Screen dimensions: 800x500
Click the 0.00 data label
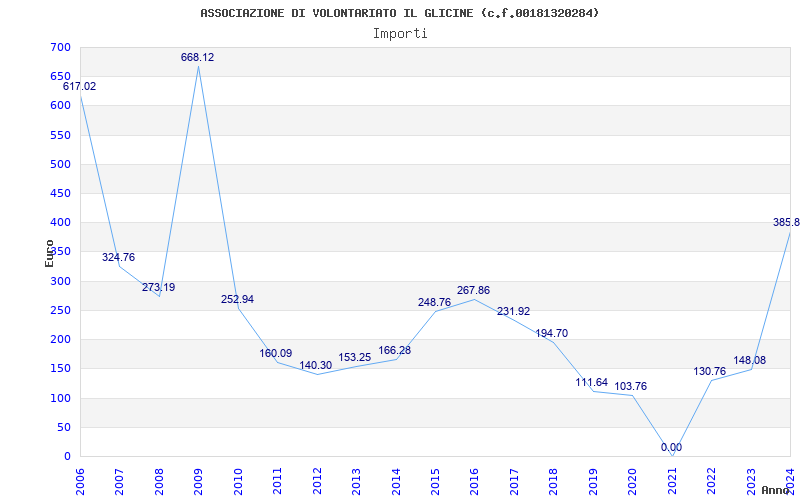click(x=671, y=447)
